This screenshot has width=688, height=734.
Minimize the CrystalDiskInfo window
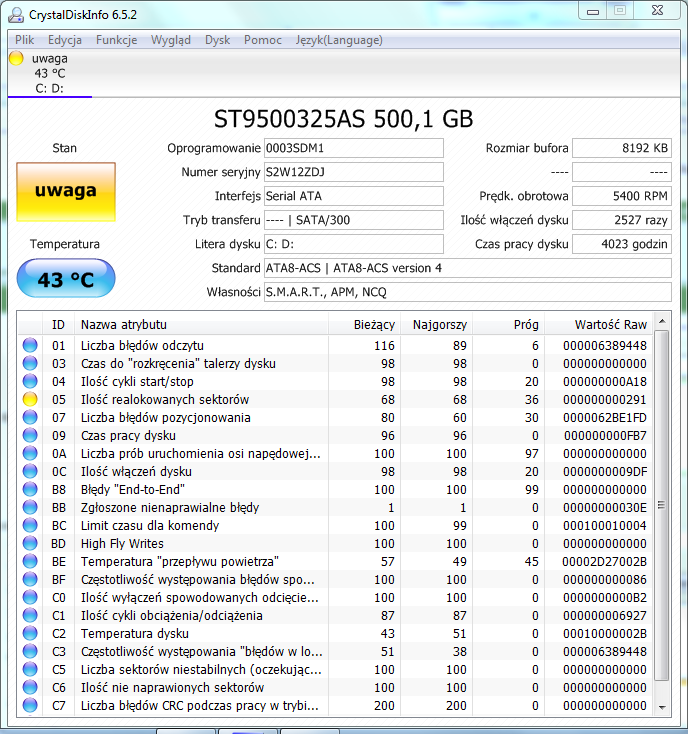click(593, 11)
